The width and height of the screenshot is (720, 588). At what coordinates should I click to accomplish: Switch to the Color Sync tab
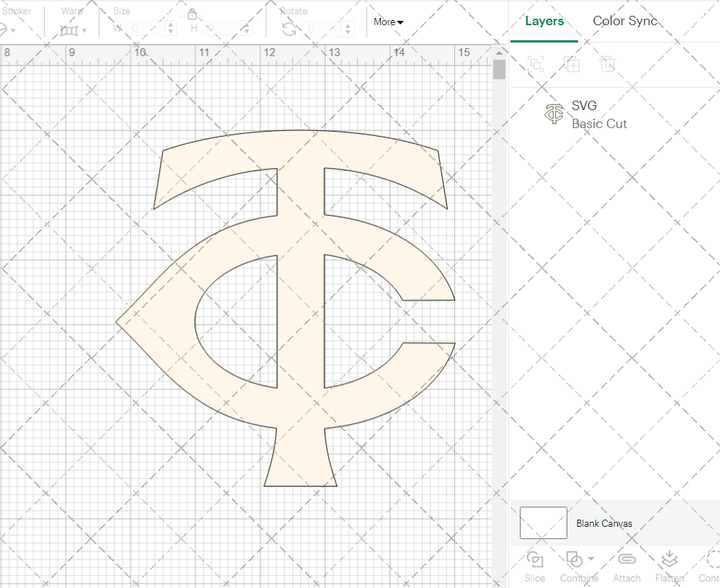pos(625,21)
